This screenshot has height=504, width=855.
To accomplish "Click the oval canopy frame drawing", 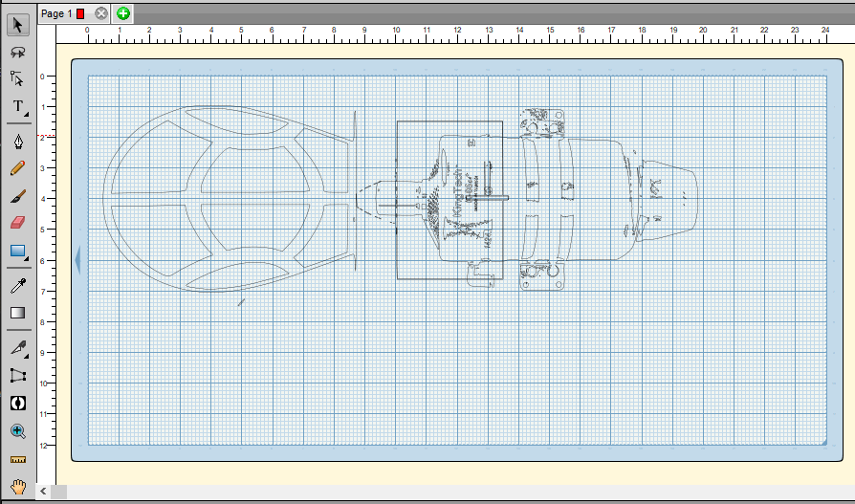I will click(x=229, y=199).
